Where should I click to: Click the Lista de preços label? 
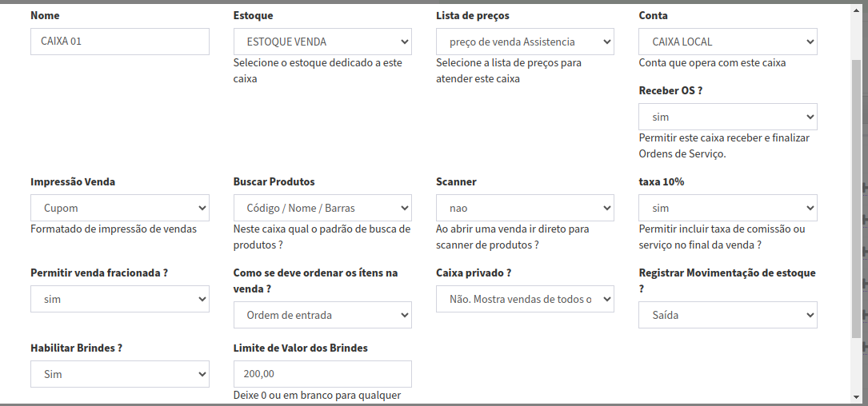click(x=472, y=15)
